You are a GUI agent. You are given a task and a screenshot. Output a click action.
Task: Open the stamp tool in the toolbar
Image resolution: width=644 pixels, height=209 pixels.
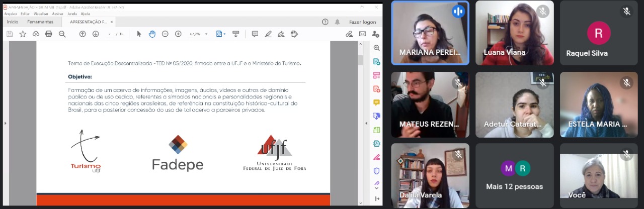tap(294, 34)
